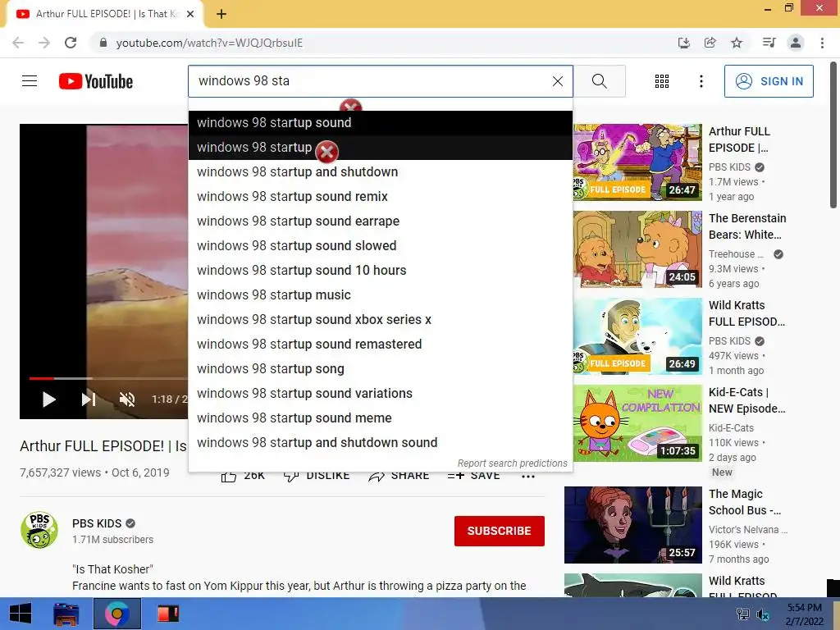Image resolution: width=840 pixels, height=630 pixels.
Task: Seek on the video progress bar
Action: [108, 378]
